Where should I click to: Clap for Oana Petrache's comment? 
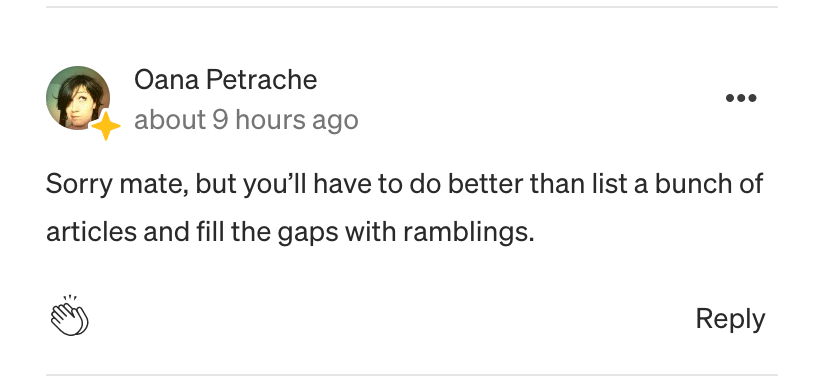click(70, 316)
